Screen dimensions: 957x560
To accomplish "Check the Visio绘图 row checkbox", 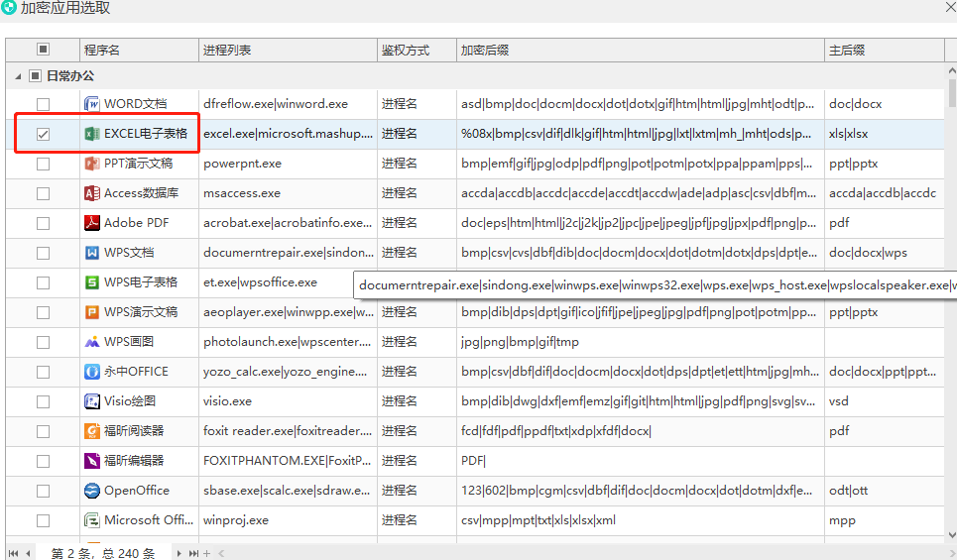I will pyautogui.click(x=43, y=402).
